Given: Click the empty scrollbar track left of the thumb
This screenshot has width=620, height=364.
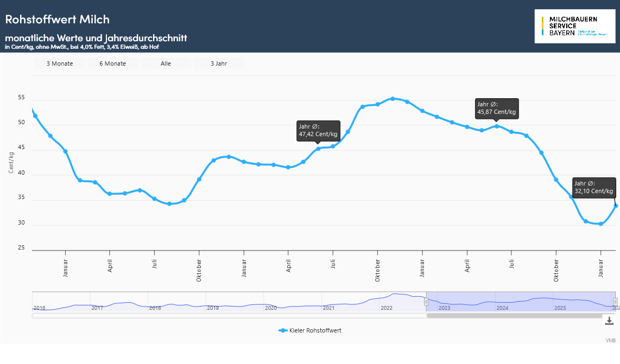Looking at the screenshot, I should (228, 315).
